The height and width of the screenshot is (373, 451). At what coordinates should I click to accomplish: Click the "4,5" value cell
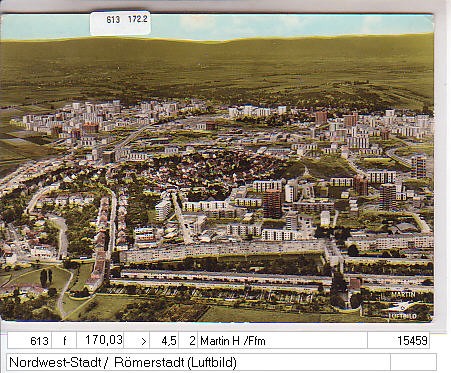pos(164,340)
